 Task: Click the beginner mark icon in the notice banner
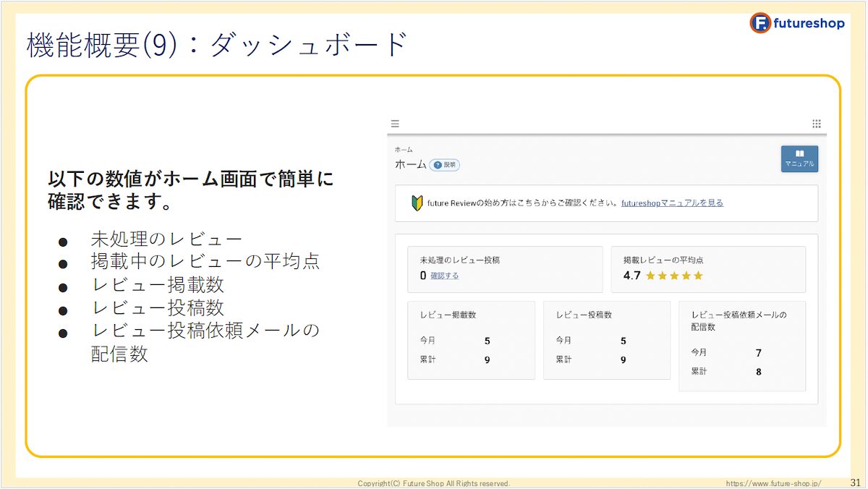click(x=417, y=201)
